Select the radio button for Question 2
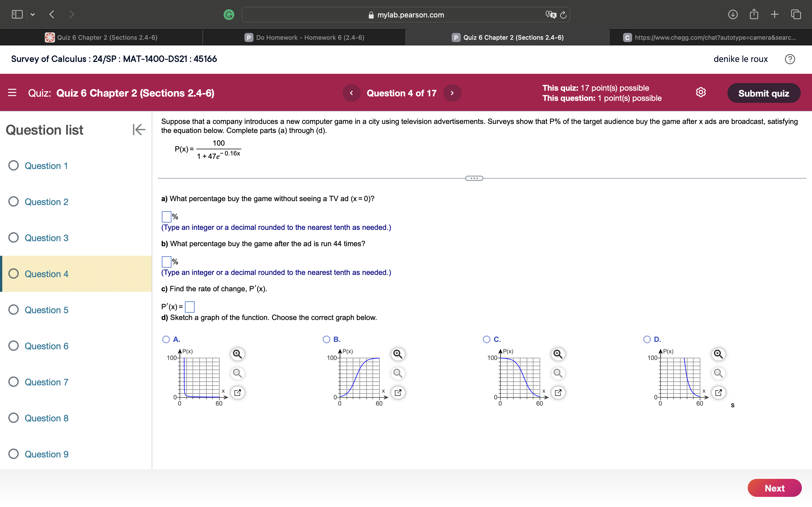Viewport: 812px width, 507px height. pyautogui.click(x=14, y=201)
